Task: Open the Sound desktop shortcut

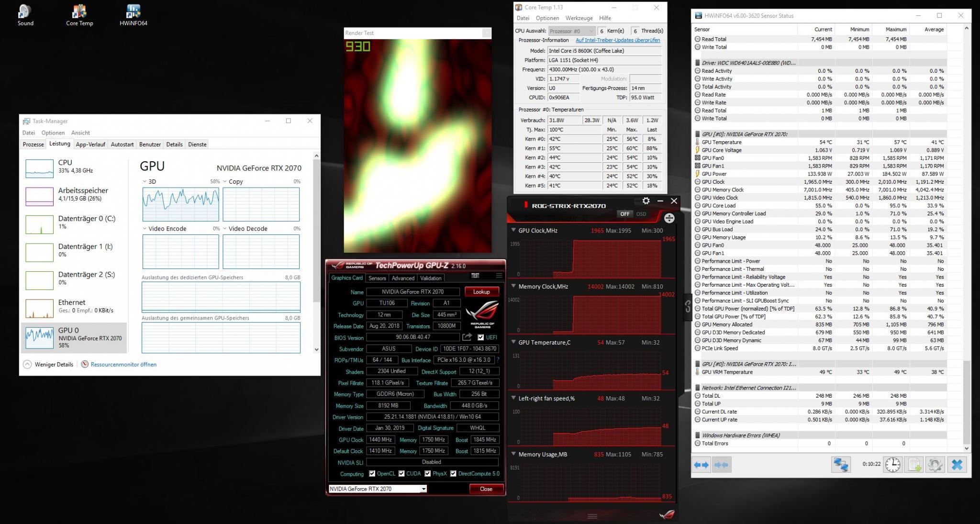Action: click(25, 15)
